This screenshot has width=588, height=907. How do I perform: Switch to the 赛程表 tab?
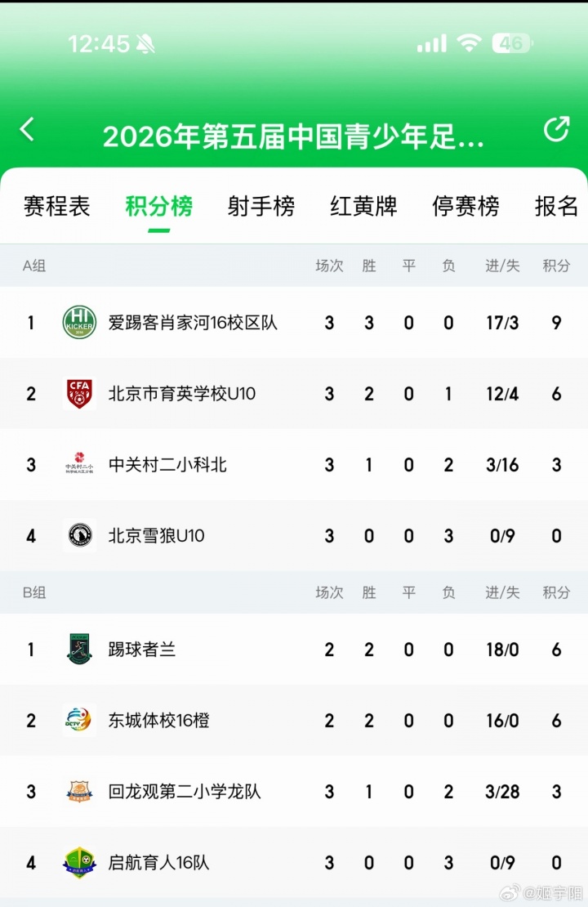[x=56, y=207]
